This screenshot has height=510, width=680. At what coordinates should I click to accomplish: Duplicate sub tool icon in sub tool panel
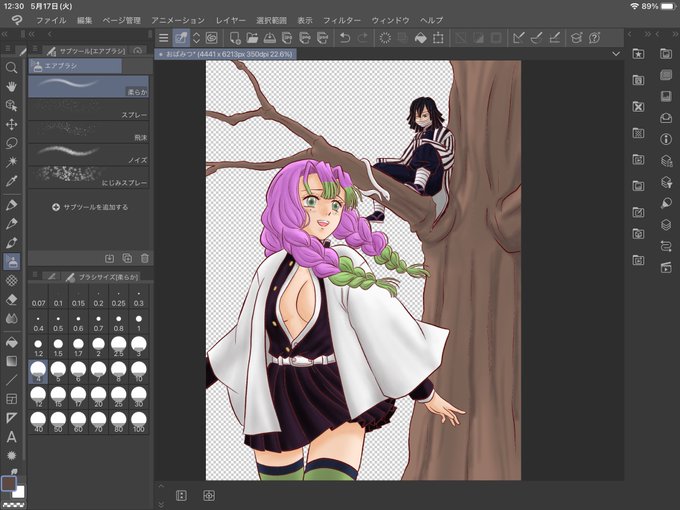click(127, 258)
